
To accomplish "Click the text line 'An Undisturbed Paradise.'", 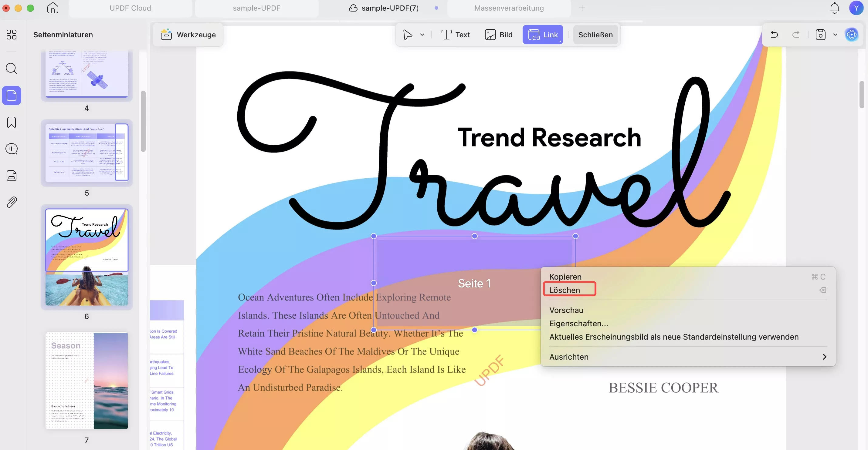I will [x=290, y=388].
